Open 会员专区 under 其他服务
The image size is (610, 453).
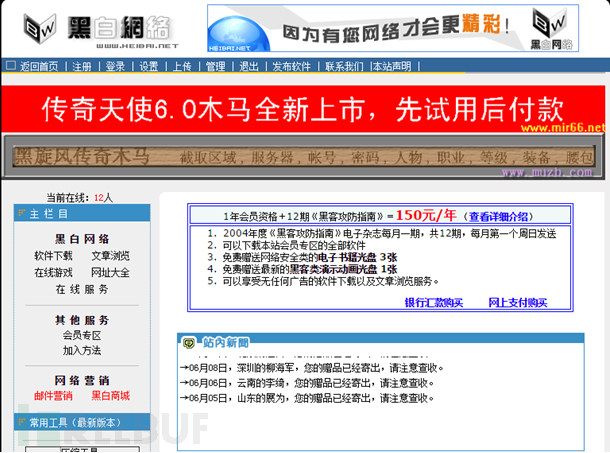pyautogui.click(x=82, y=335)
